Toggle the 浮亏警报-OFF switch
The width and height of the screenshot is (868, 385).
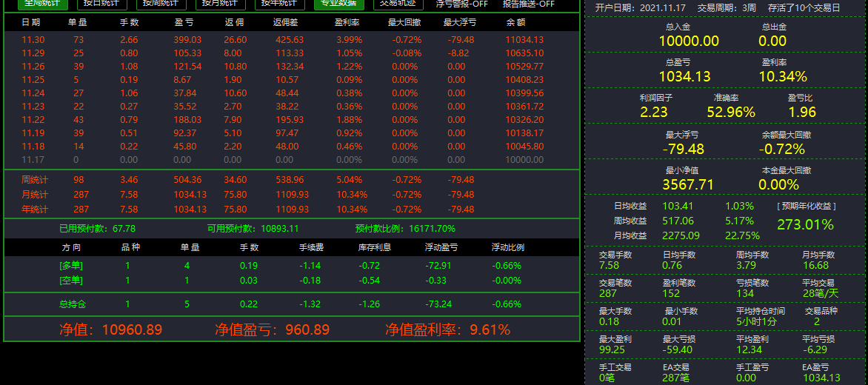[461, 4]
